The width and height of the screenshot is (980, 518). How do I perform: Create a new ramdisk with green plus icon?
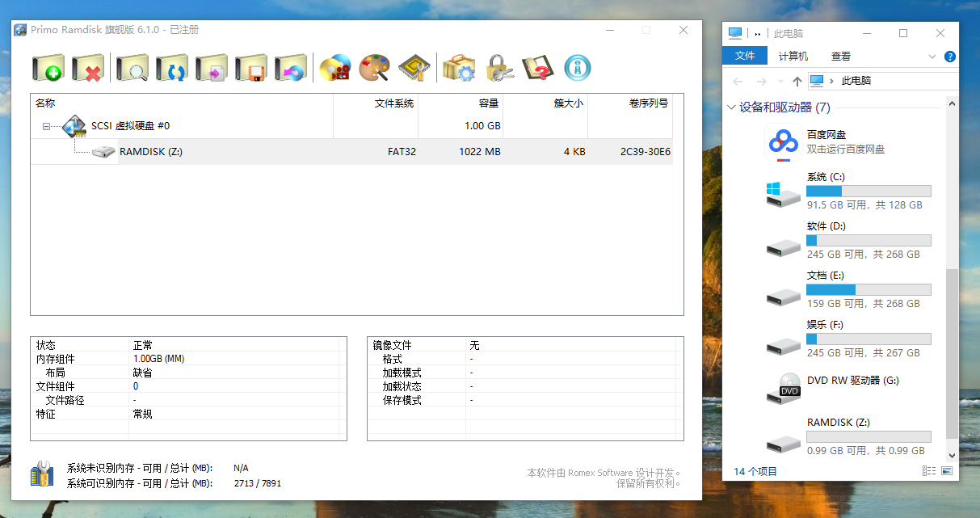[48, 68]
